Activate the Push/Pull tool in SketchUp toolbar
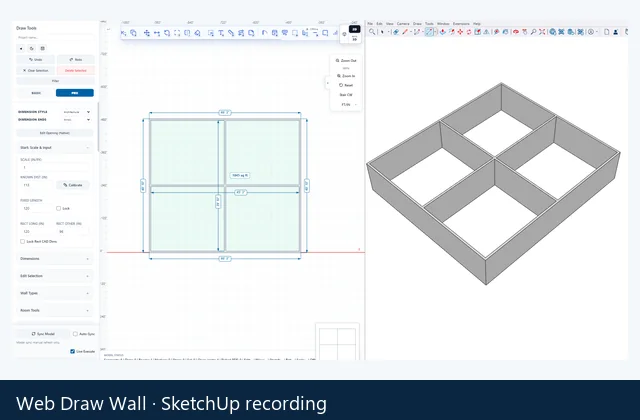Screen dimensions: 640x420 point(443,32)
